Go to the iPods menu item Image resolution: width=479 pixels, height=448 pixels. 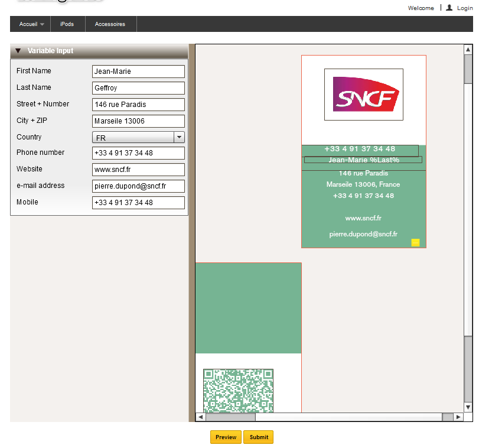(x=67, y=24)
